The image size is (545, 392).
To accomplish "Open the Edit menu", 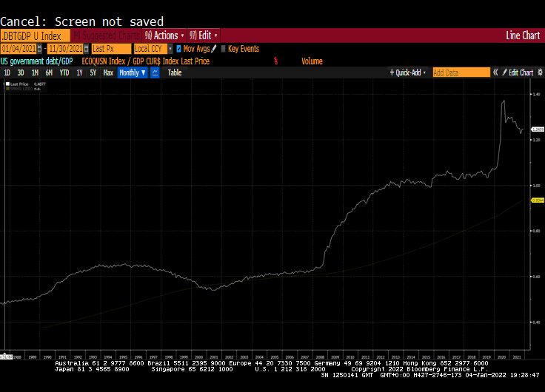I will point(204,35).
